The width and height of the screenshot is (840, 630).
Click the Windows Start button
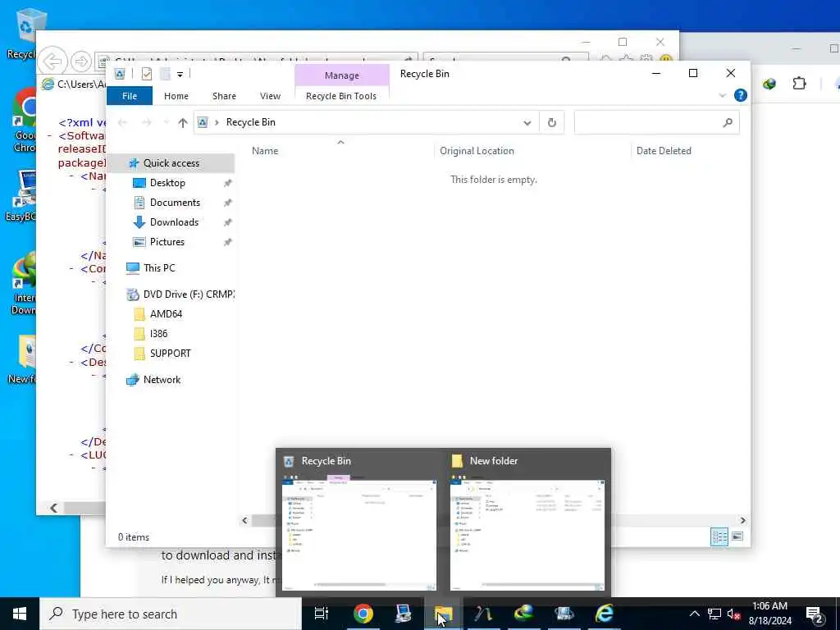(x=20, y=614)
